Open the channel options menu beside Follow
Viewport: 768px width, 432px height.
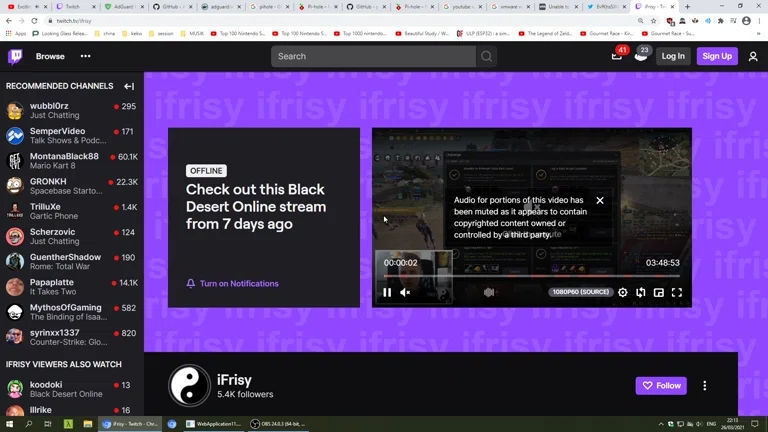[704, 386]
